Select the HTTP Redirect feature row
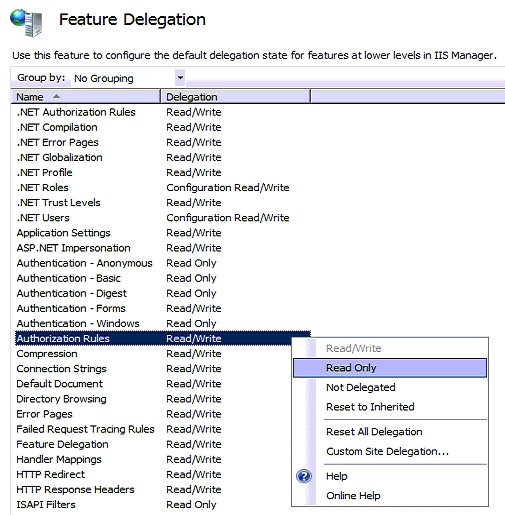Screen dimensions: 505x515 click(x=163, y=474)
